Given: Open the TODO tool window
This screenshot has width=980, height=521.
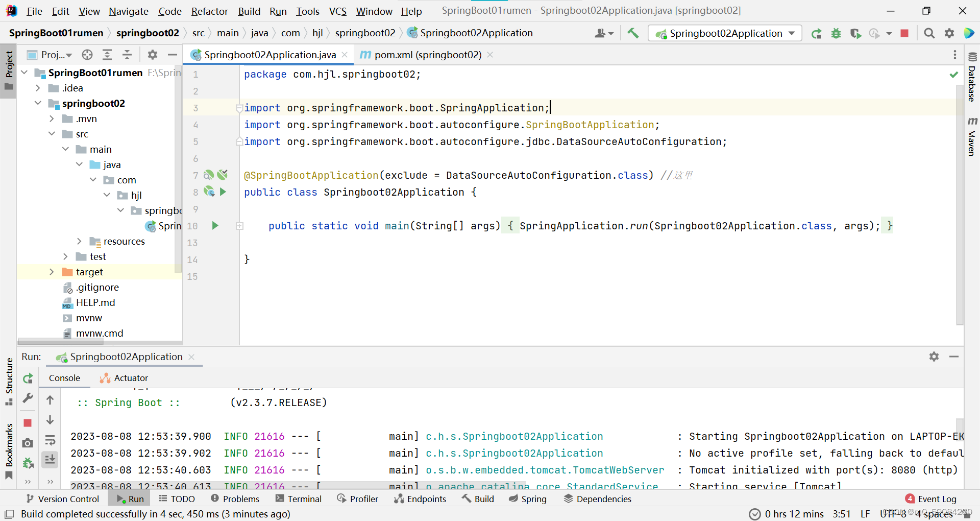Looking at the screenshot, I should 177,499.
